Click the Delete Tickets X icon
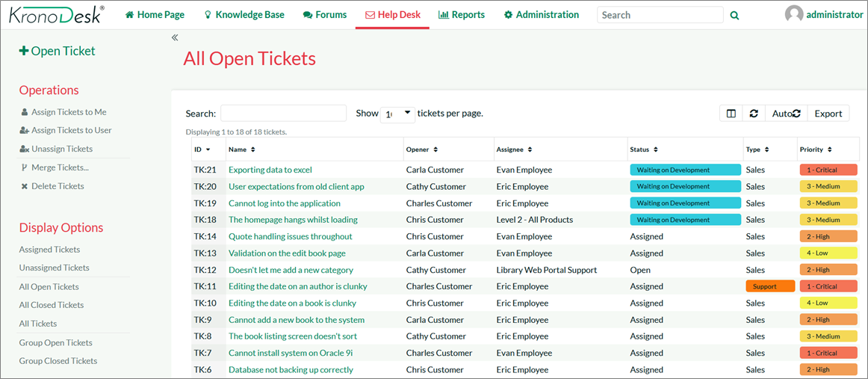This screenshot has height=379, width=868. coord(25,186)
